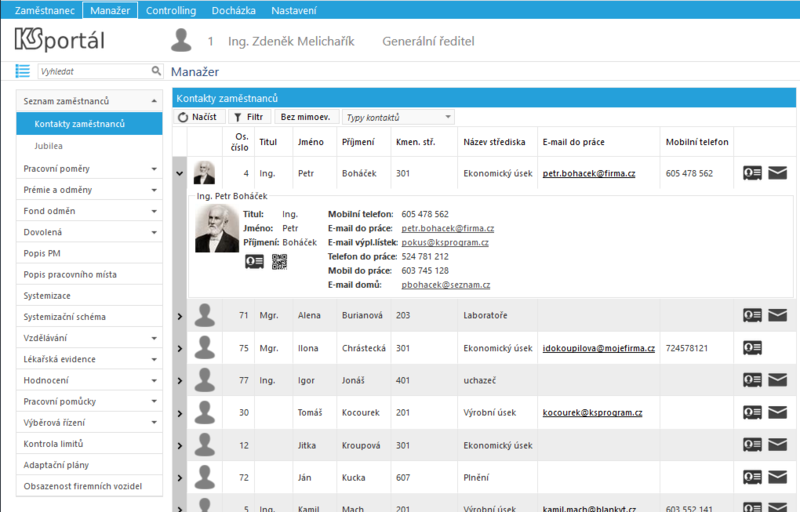Select the Manažer tab

pos(110,10)
